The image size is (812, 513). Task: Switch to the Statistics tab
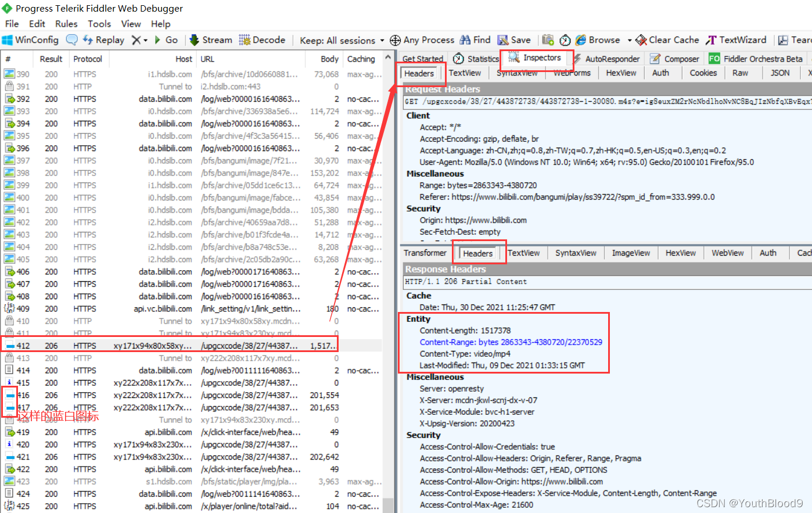coord(476,59)
